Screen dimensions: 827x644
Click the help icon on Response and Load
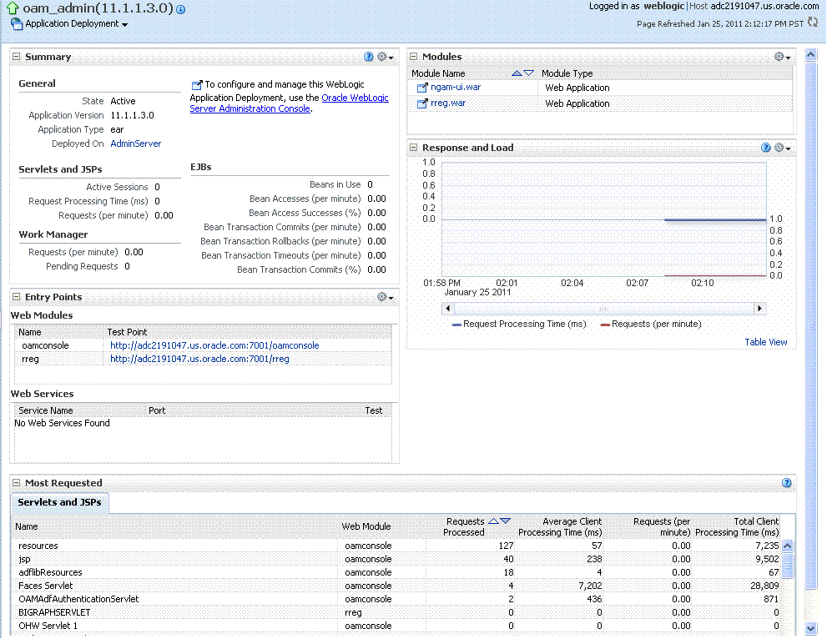pyautogui.click(x=765, y=148)
